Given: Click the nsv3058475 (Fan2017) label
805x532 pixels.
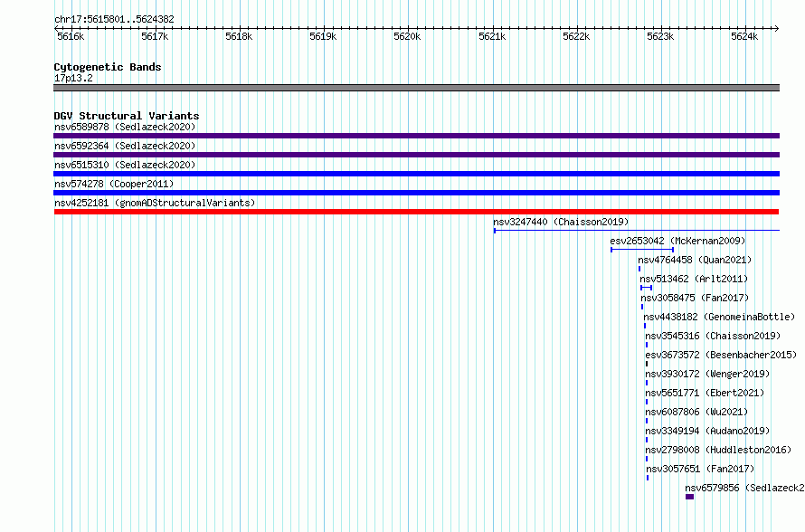Looking at the screenshot, I should coord(695,298).
